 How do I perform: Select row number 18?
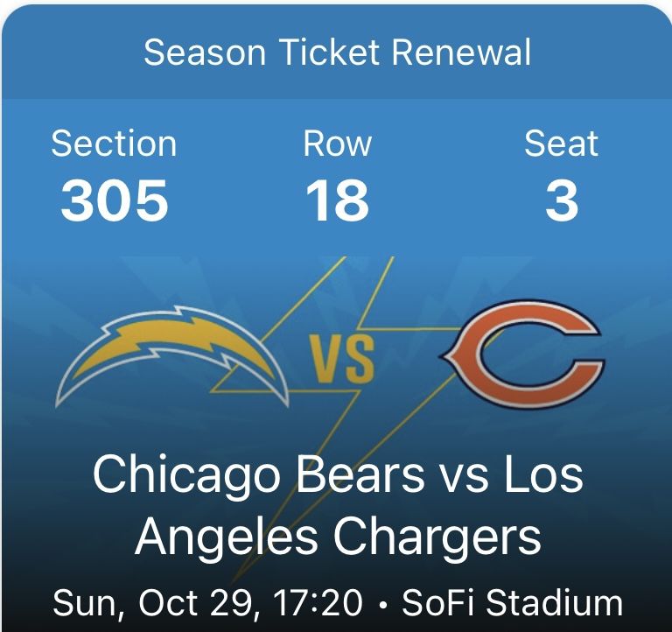[x=337, y=200]
